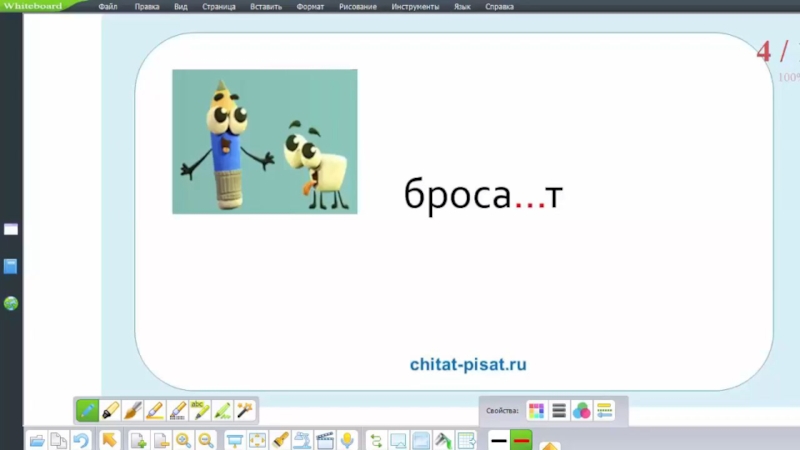This screenshot has height=450, width=800.
Task: Pick the magic wand pen tool
Action: click(245, 410)
